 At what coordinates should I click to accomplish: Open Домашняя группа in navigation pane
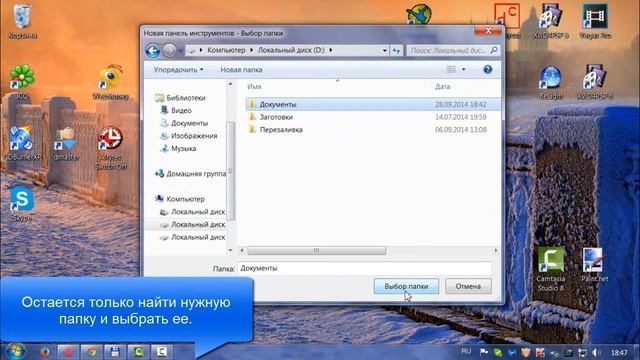(x=191, y=174)
